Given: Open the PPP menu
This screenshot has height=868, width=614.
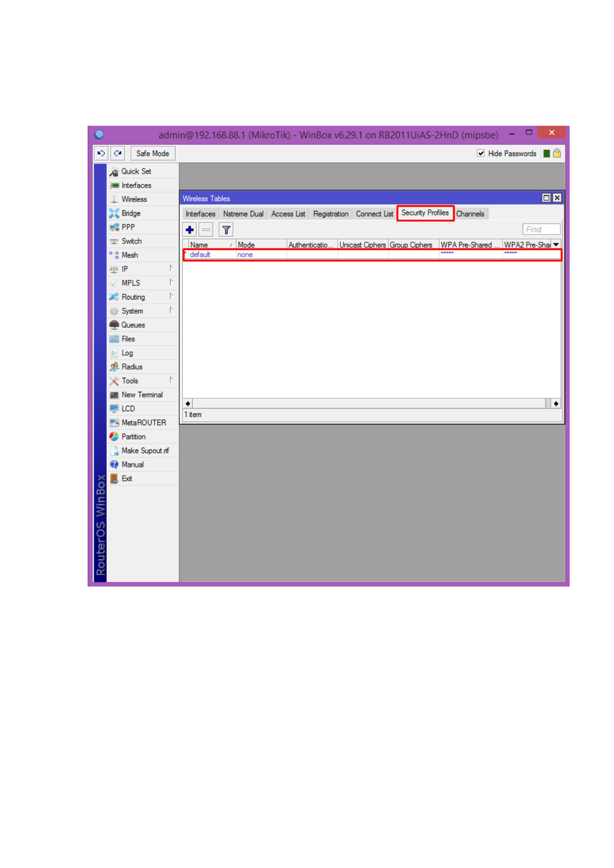Looking at the screenshot, I should 142,227.
